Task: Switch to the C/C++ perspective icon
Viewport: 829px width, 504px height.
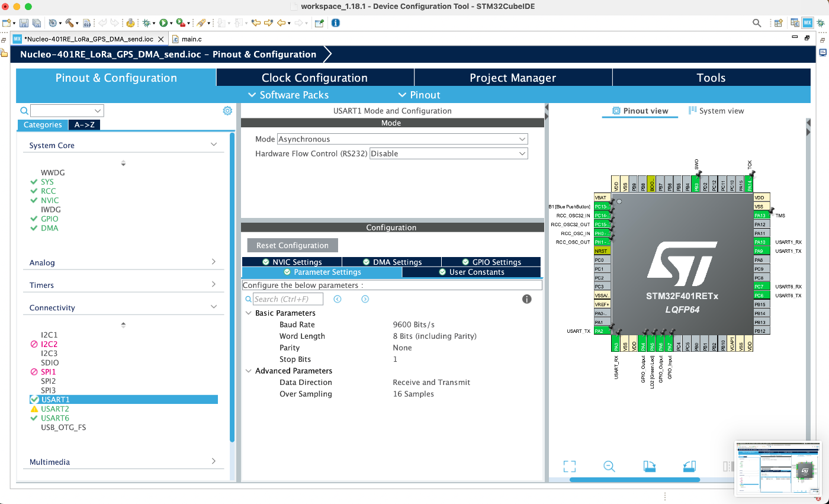Action: coord(793,23)
